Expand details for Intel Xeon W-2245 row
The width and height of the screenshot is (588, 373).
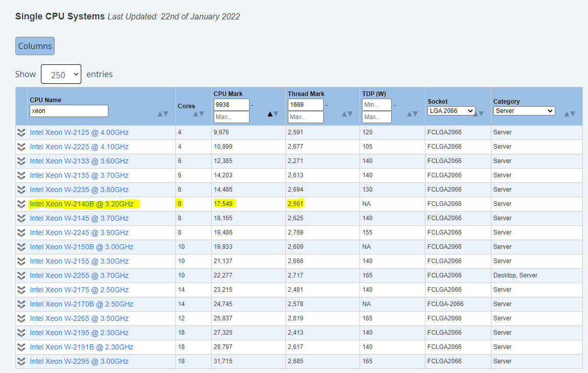[21, 233]
